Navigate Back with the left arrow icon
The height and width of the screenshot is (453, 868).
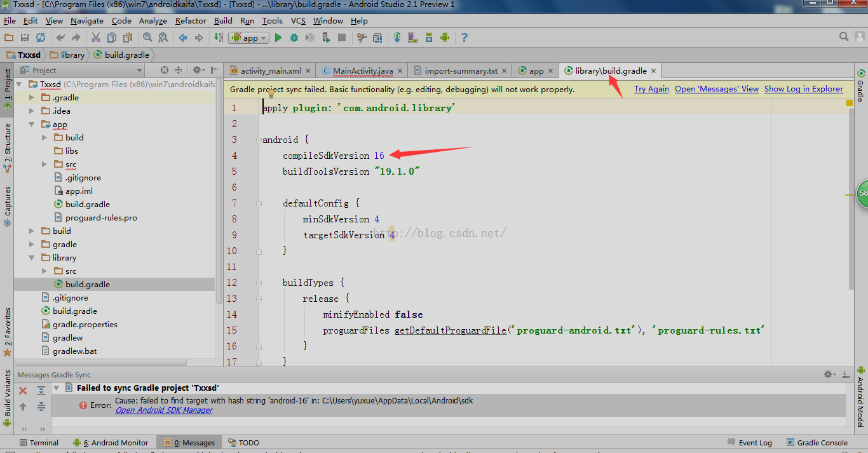(183, 38)
